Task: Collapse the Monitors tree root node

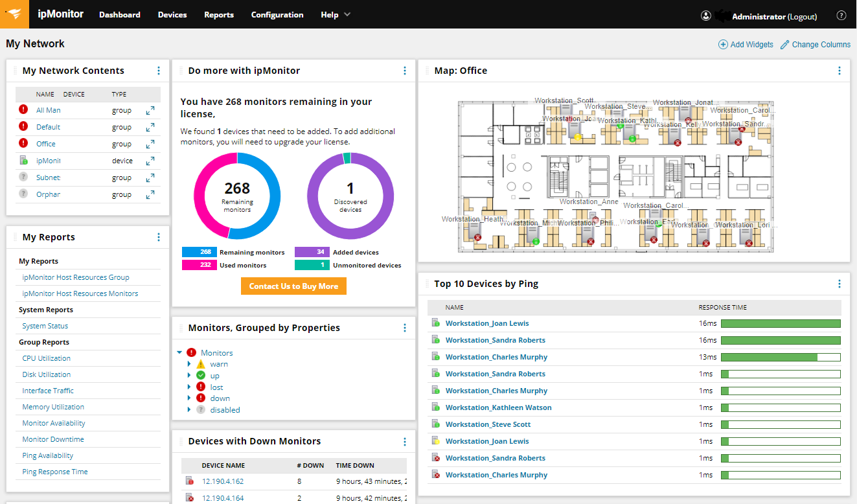Action: coord(179,353)
